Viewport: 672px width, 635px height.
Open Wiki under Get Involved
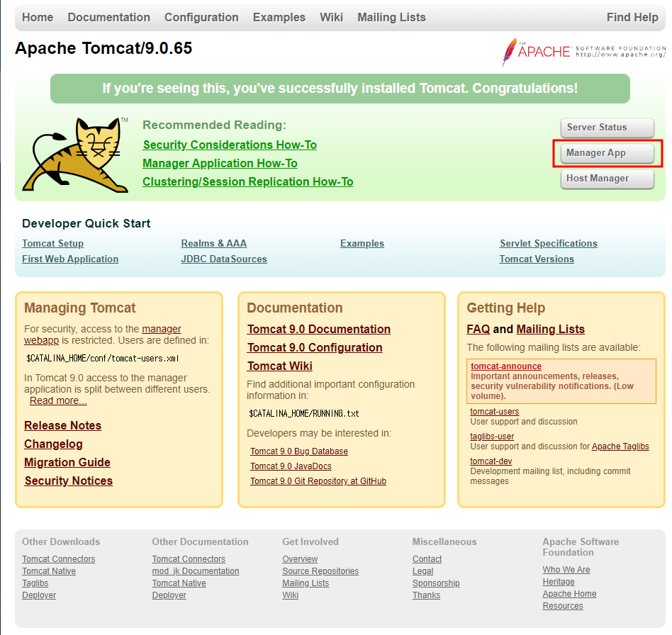[290, 595]
